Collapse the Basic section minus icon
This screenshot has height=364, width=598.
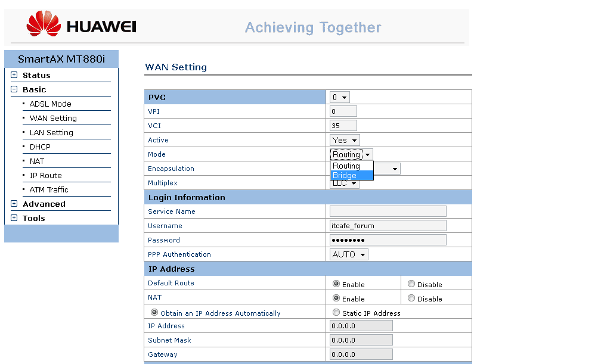click(14, 89)
